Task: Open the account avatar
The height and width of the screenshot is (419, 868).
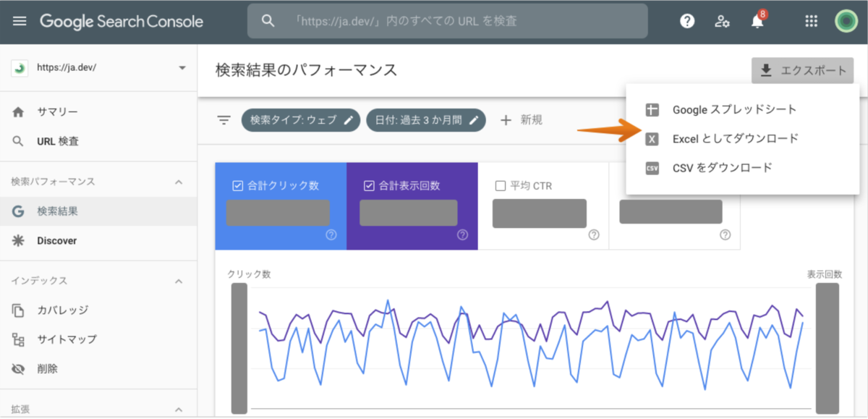Action: [x=845, y=21]
